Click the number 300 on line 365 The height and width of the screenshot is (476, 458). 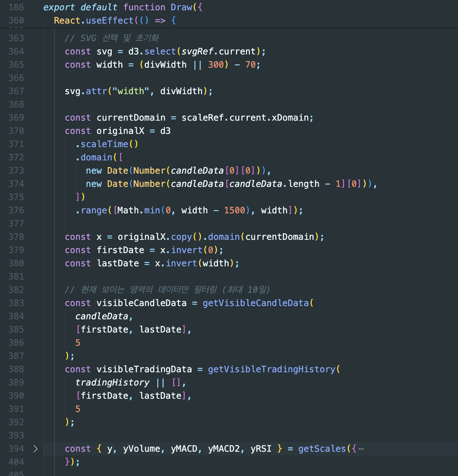[216, 64]
